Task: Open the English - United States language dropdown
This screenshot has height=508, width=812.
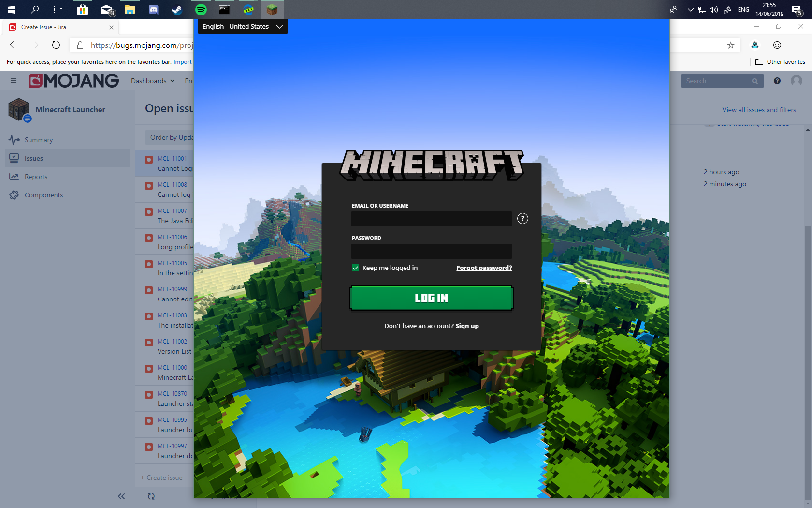Action: pos(243,27)
